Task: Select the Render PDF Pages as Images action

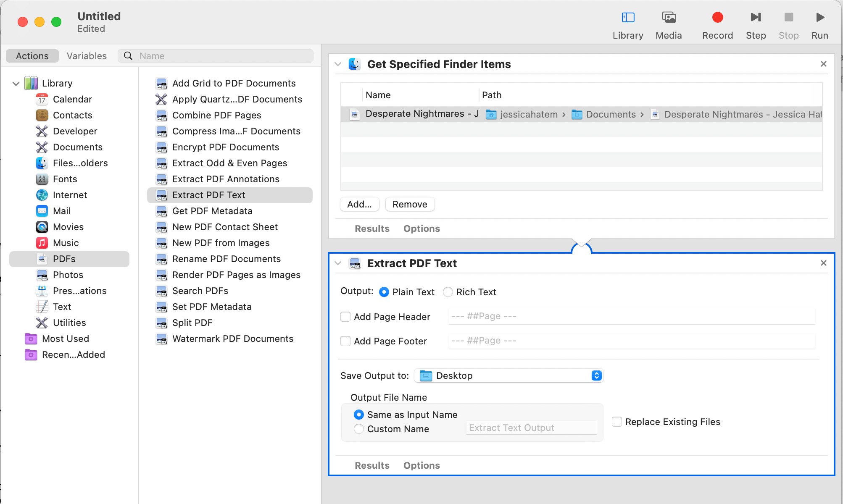Action: click(x=236, y=275)
